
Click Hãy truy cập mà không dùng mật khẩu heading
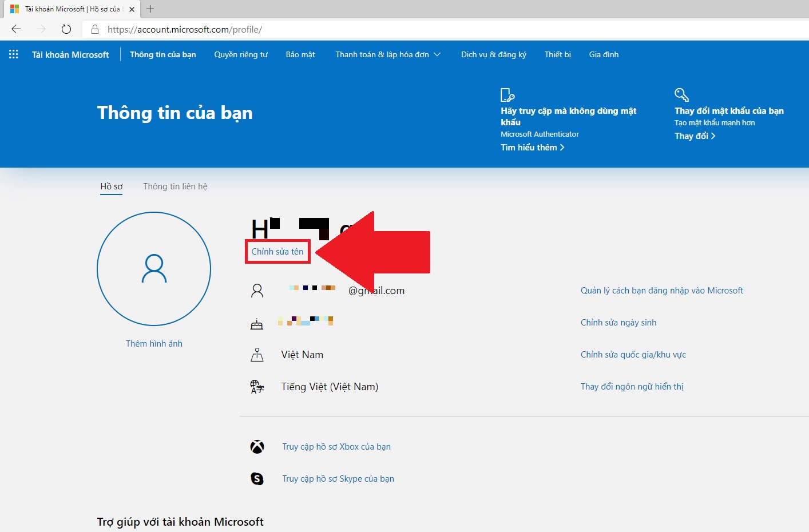click(569, 116)
